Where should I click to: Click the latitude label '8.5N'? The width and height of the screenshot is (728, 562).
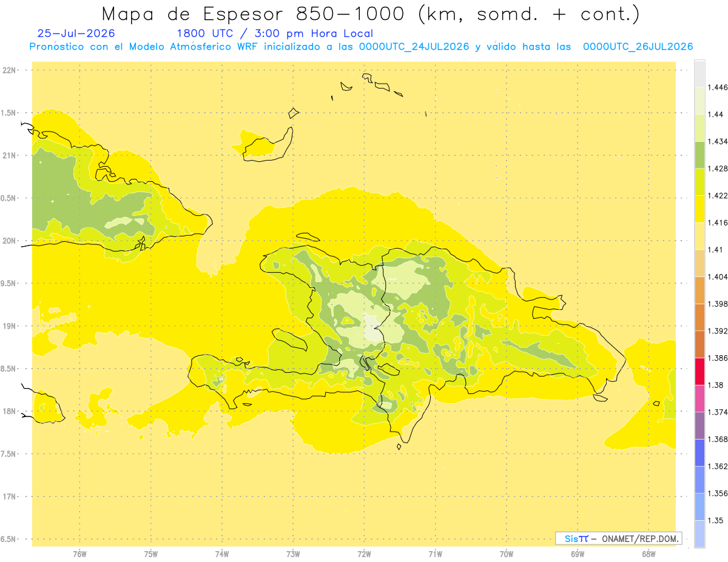tap(8, 369)
